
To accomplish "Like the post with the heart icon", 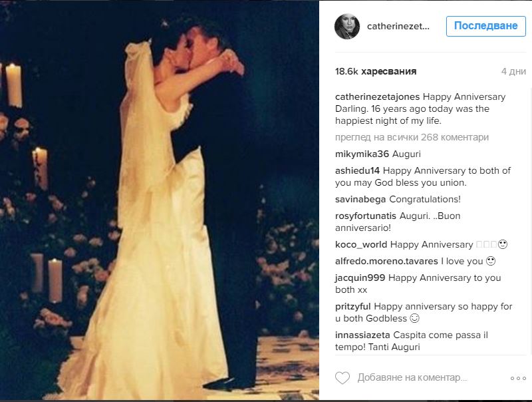I will click(342, 378).
